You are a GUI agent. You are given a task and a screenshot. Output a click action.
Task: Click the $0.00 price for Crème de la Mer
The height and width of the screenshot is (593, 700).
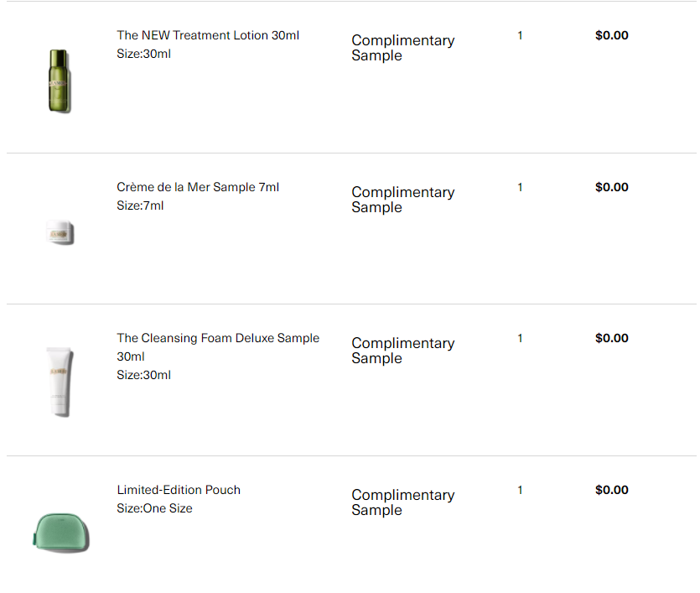click(612, 187)
